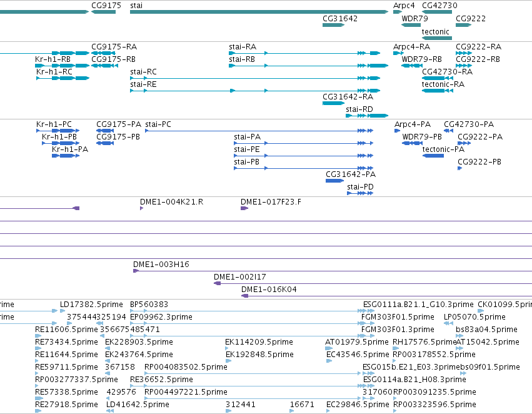
Task: Select protein stai-PA
Action: (x=304, y=143)
